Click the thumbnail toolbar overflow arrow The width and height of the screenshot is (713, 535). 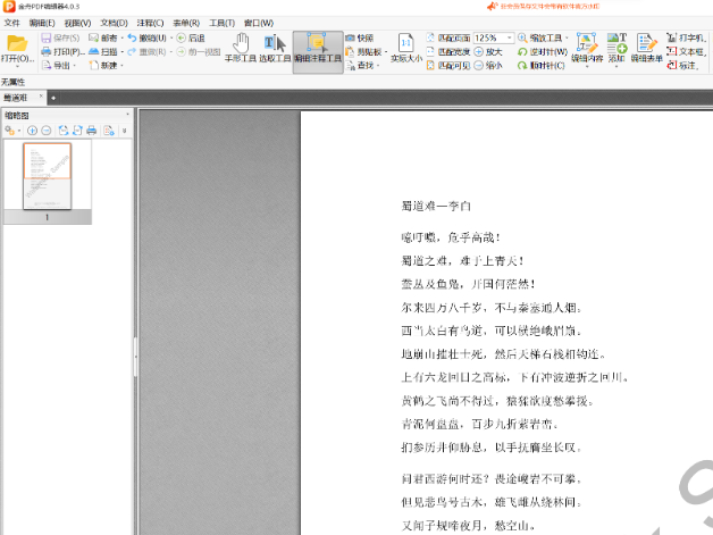point(124,130)
